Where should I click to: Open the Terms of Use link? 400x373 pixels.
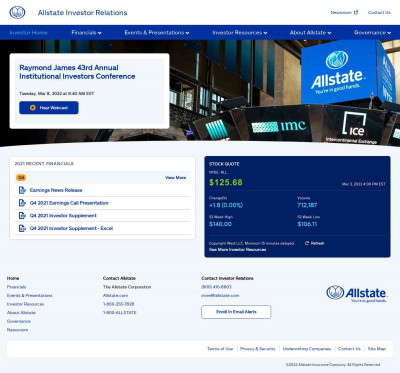[220, 349]
